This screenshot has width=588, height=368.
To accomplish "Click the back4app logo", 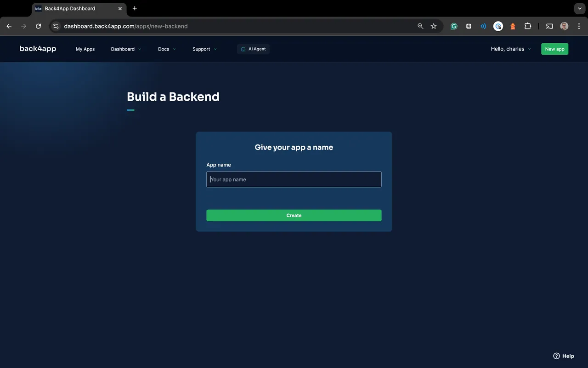I will pos(38,48).
